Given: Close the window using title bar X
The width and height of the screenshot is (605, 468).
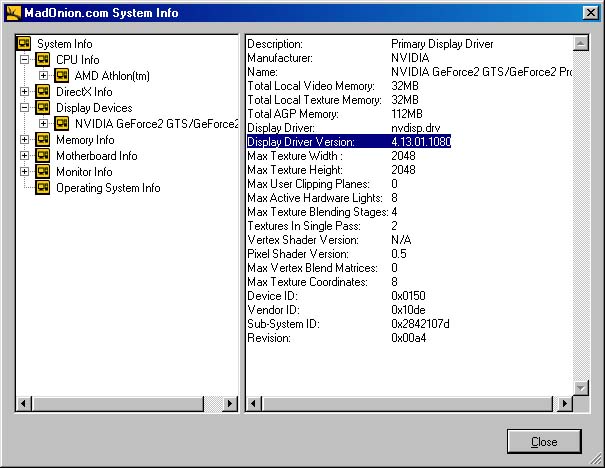Looking at the screenshot, I should pos(590,11).
